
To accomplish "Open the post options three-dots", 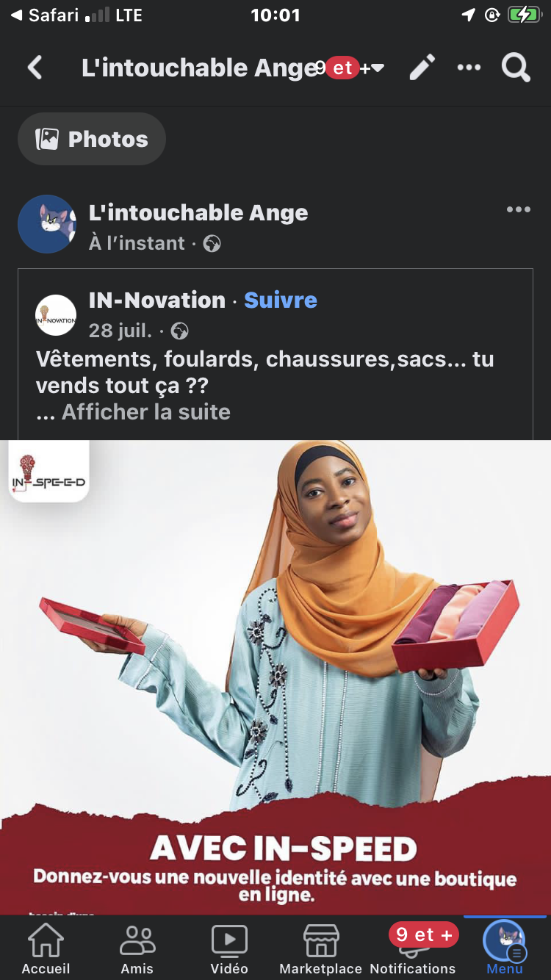I will coord(518,210).
